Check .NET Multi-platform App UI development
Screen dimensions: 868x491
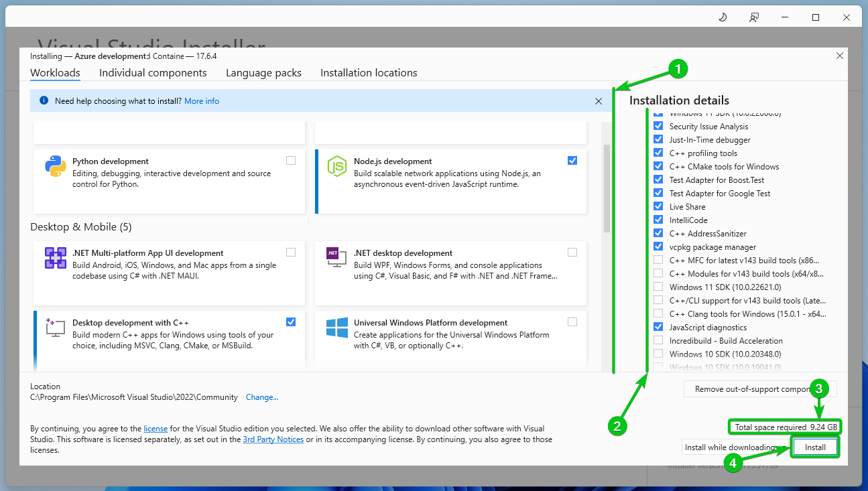click(x=290, y=252)
